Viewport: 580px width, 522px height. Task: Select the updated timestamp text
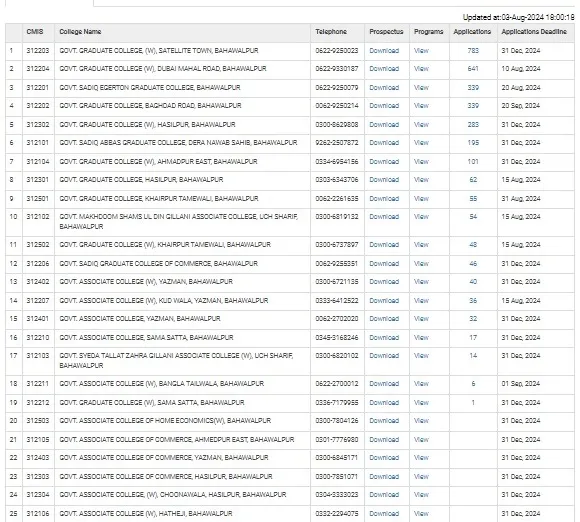[x=519, y=17]
